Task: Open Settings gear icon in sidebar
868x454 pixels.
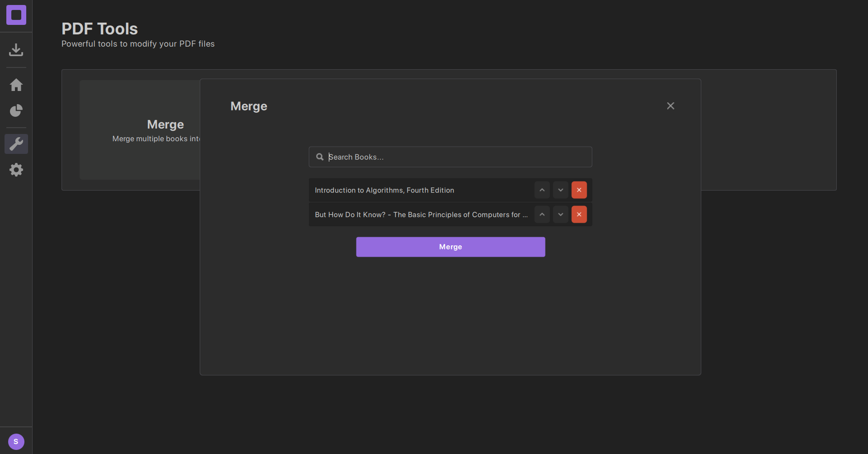Action: 16,170
